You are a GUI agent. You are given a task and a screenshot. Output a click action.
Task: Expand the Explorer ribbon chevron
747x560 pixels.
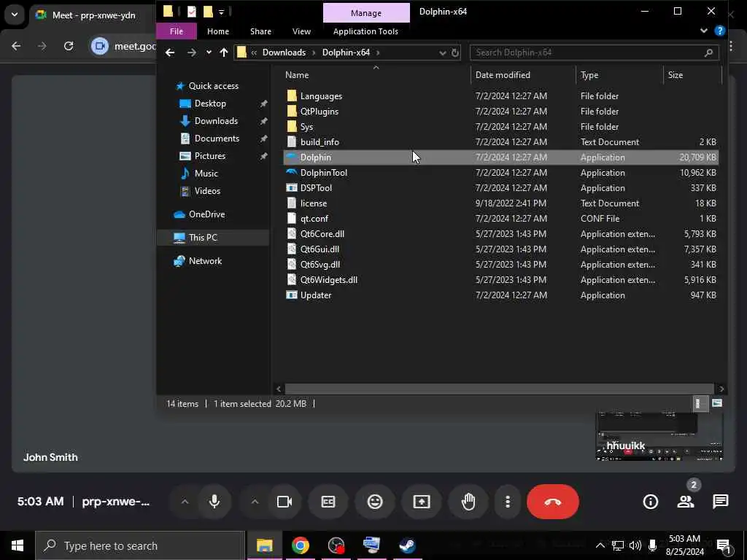(x=704, y=31)
